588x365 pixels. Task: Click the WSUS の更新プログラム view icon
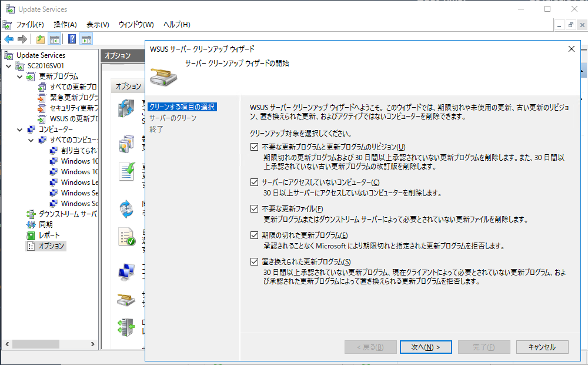42,119
